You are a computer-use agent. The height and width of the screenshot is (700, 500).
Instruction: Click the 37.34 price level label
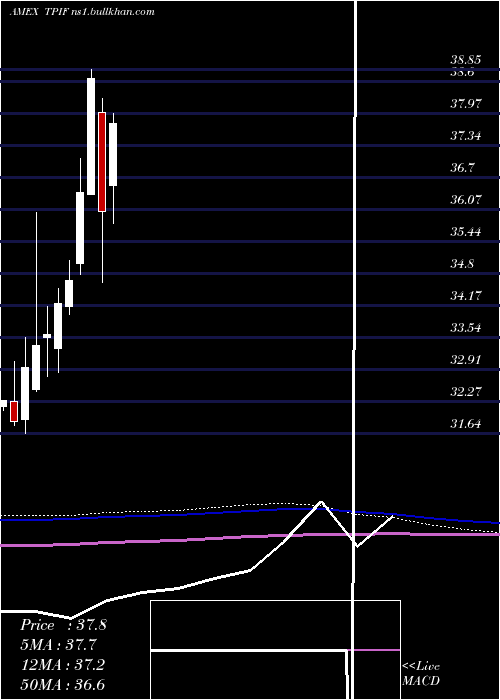(x=466, y=136)
